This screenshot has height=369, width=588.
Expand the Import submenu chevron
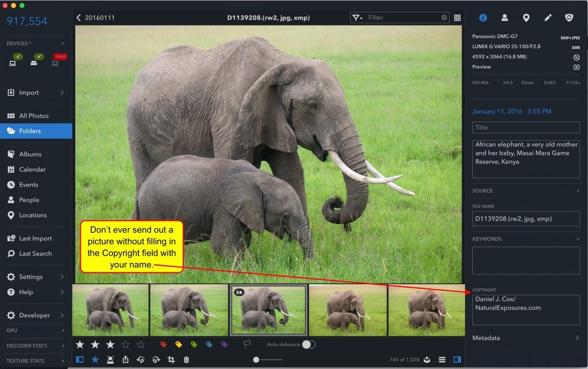(x=62, y=93)
